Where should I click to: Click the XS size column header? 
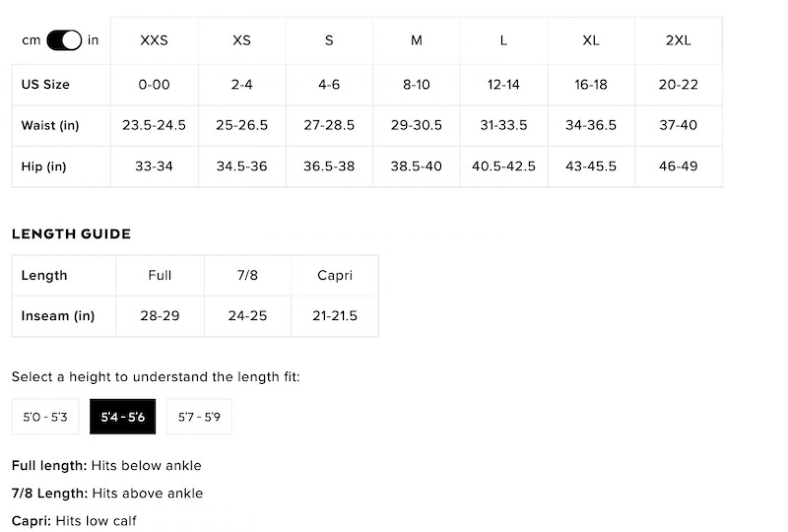coord(242,41)
